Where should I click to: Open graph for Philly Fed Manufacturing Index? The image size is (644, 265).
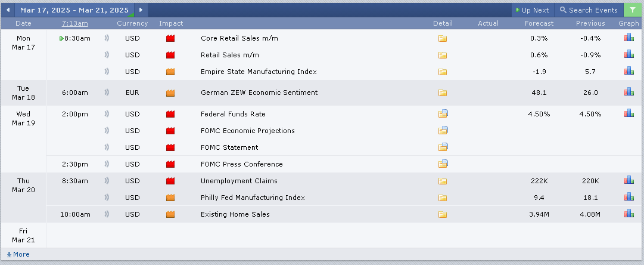click(629, 198)
